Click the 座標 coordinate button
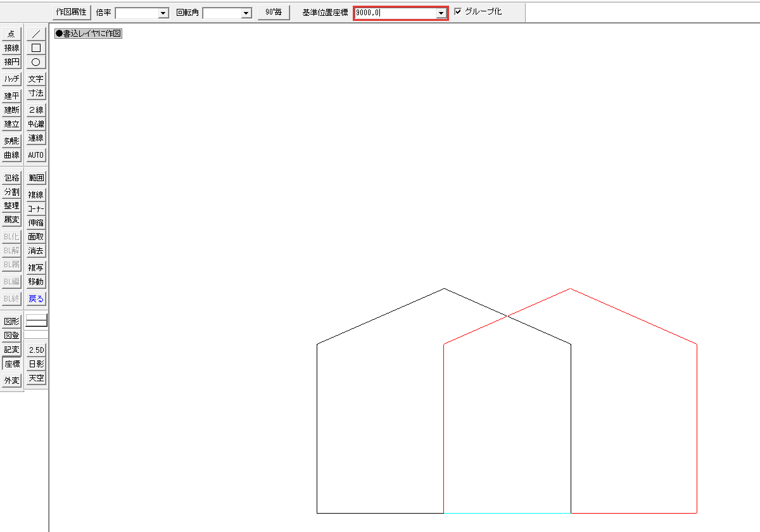 click(11, 364)
